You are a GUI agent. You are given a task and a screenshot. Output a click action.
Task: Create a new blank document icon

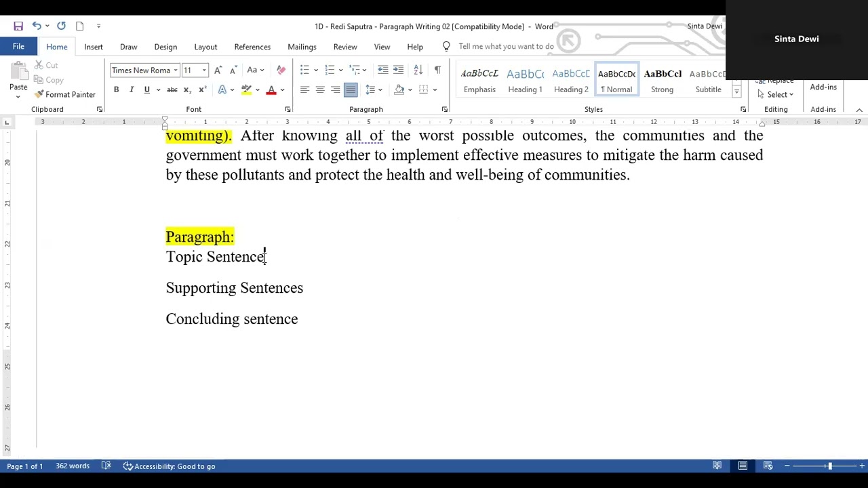tap(79, 26)
